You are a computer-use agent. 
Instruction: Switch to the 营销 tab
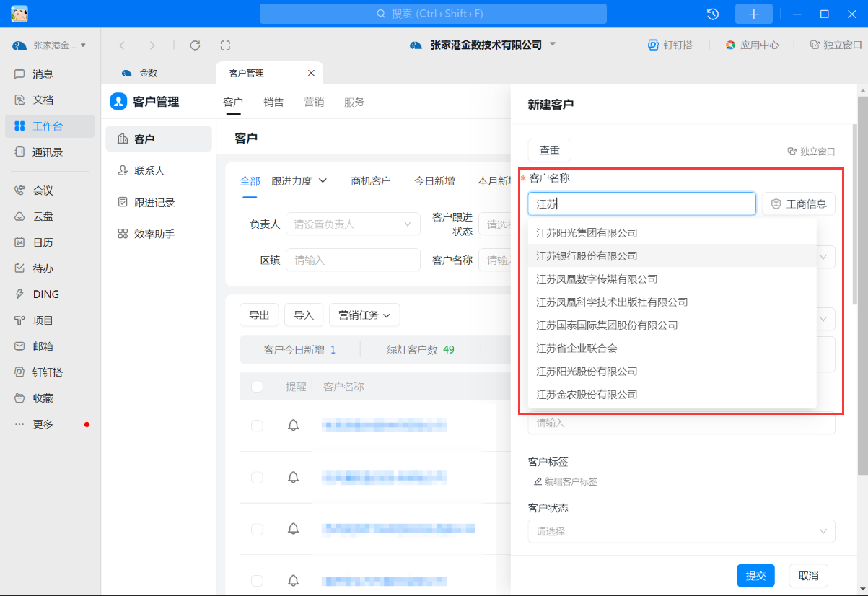pos(314,102)
